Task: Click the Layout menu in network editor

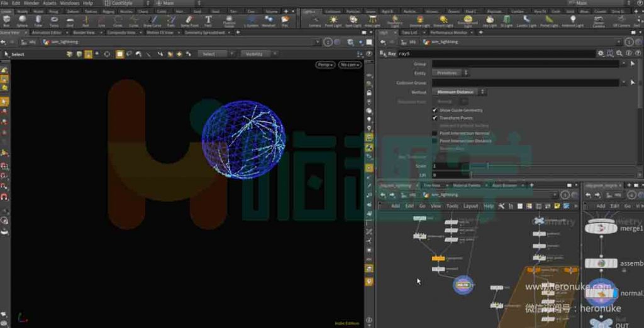Action: (x=470, y=206)
